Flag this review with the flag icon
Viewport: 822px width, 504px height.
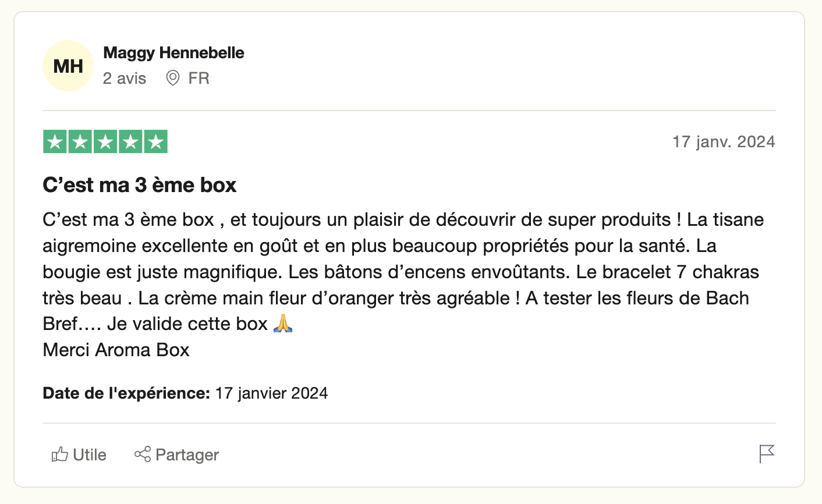[x=767, y=453]
